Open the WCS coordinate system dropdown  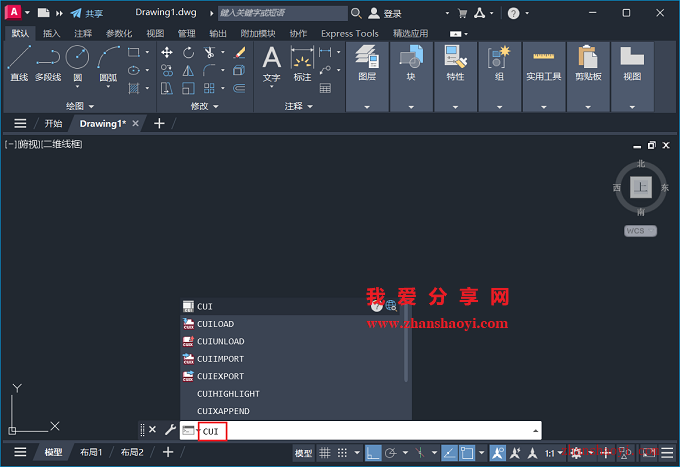pyautogui.click(x=641, y=231)
